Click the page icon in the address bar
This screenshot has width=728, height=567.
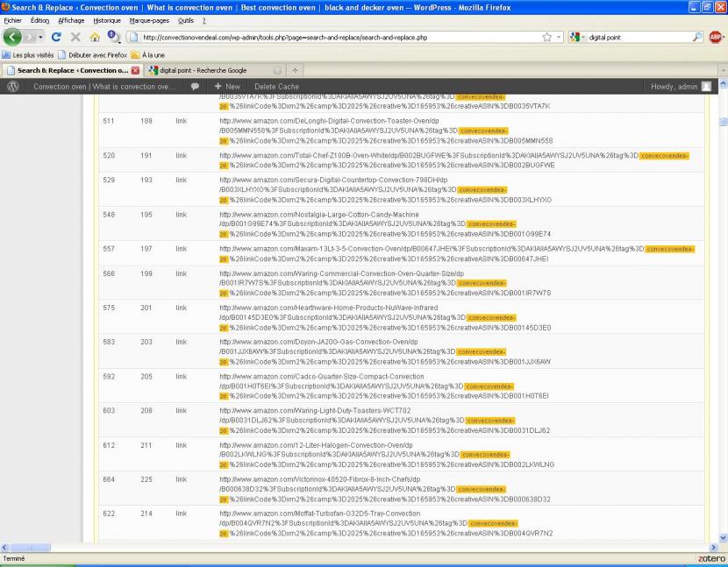pos(133,37)
